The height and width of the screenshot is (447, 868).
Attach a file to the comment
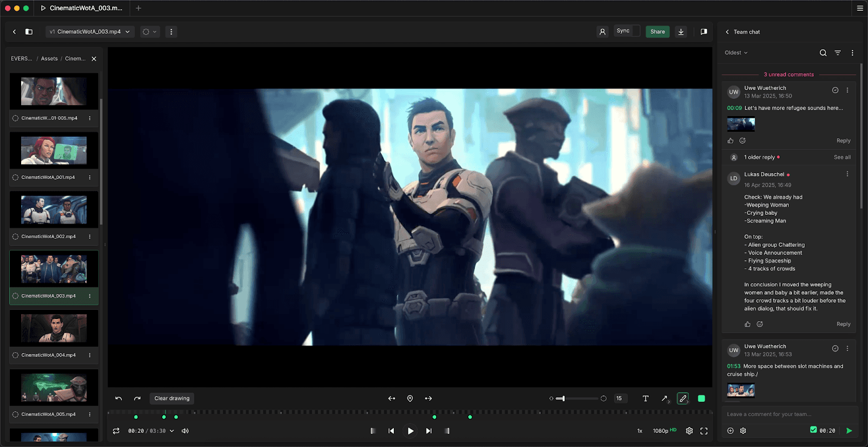[x=730, y=431]
